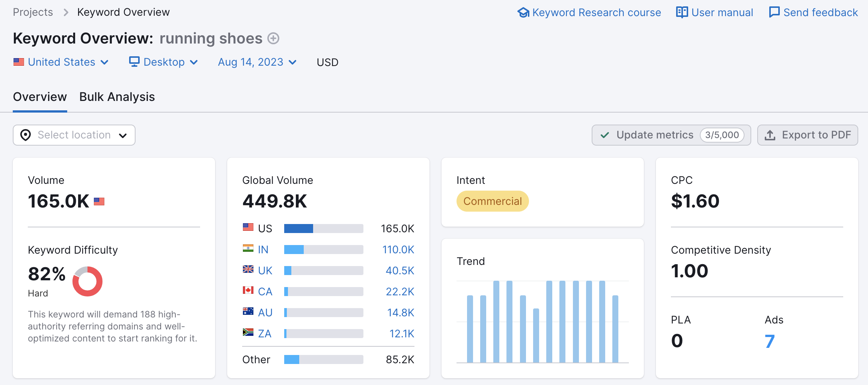The image size is (868, 385).
Task: Click the User manual book icon
Action: point(682,12)
